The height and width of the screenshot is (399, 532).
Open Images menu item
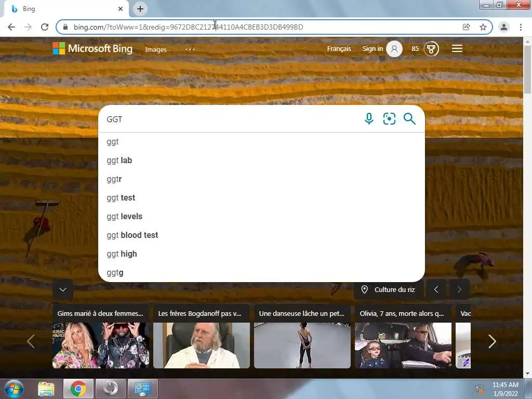[x=156, y=49]
